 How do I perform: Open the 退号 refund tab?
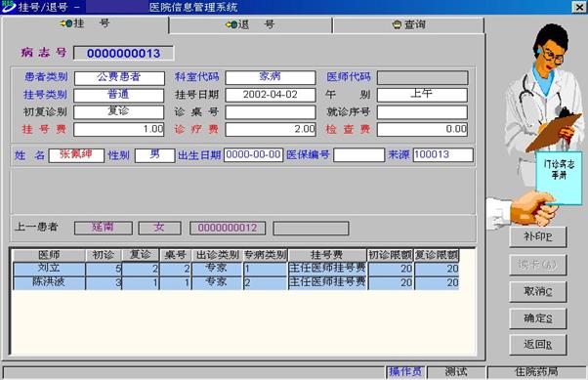point(250,24)
